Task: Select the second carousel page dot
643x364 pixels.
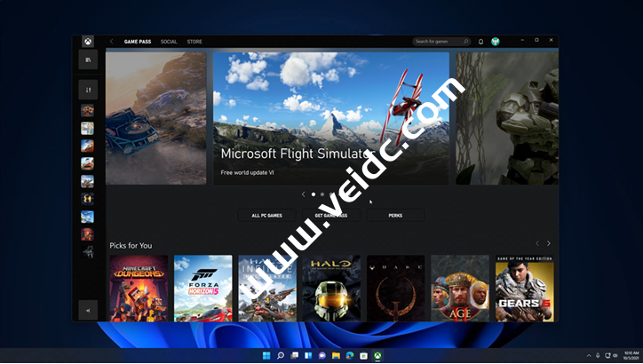Action: click(322, 194)
